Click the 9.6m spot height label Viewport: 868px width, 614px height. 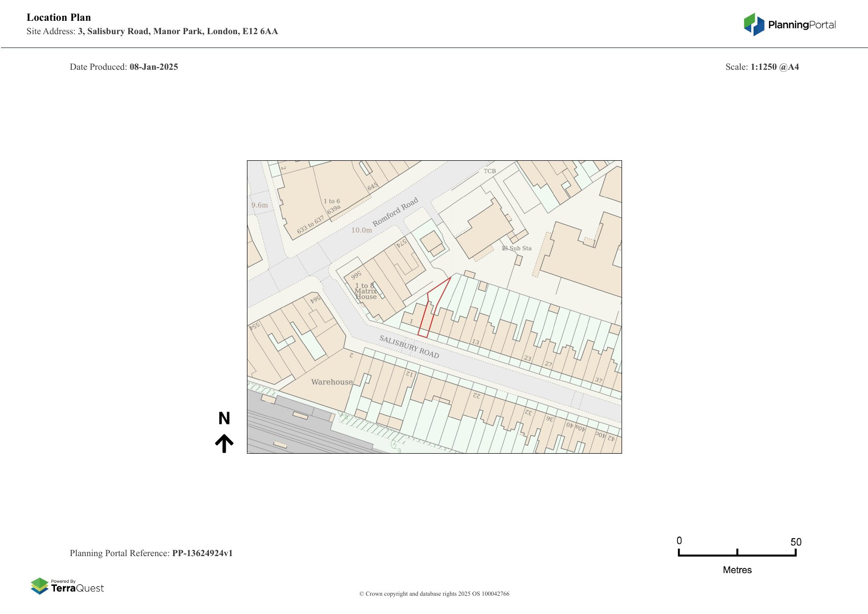(x=259, y=205)
